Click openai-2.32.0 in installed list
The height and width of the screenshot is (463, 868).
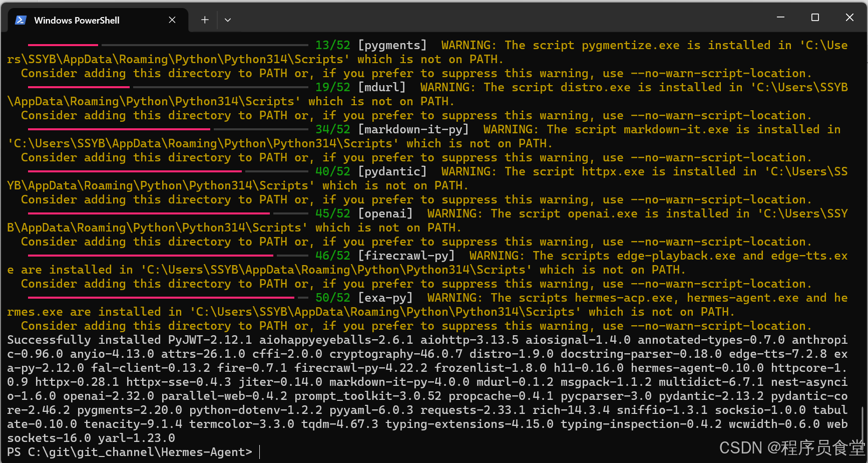(x=109, y=396)
